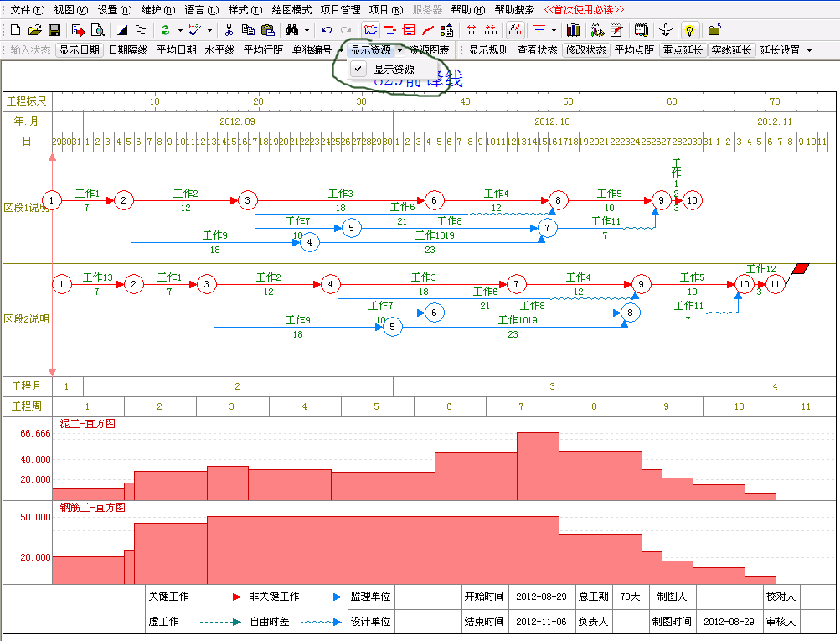Screen dimensions: 840x641
Task: Click the folder with up-arrow icon
Action: pyautogui.click(x=714, y=30)
